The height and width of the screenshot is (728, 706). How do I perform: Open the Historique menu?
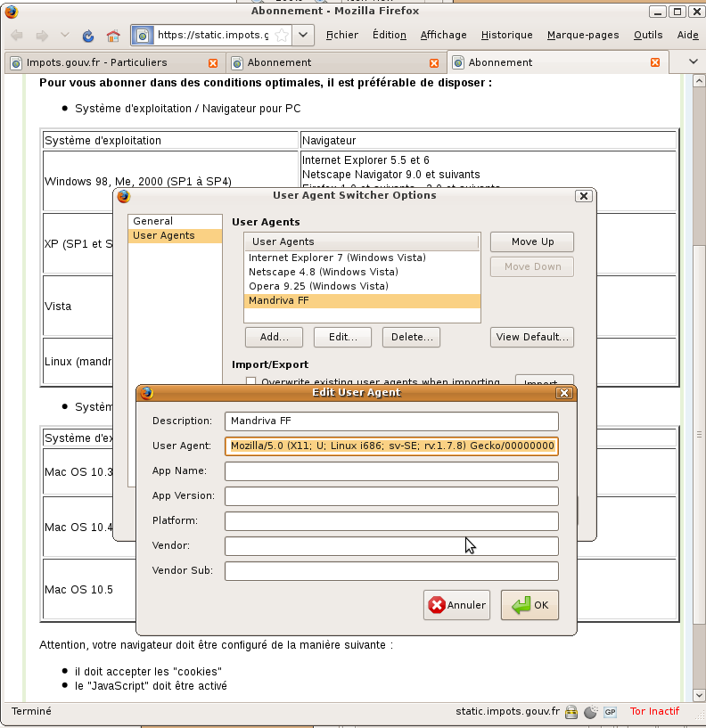click(506, 35)
